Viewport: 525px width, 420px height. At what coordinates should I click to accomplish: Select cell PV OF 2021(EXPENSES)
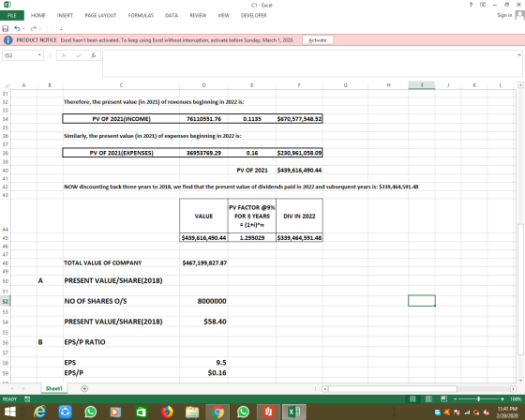pyautogui.click(x=121, y=153)
